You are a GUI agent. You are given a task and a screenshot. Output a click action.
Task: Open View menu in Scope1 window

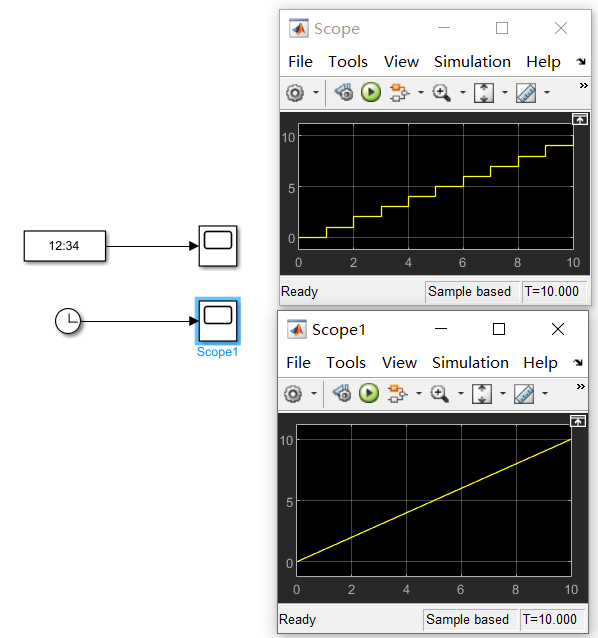pos(399,363)
